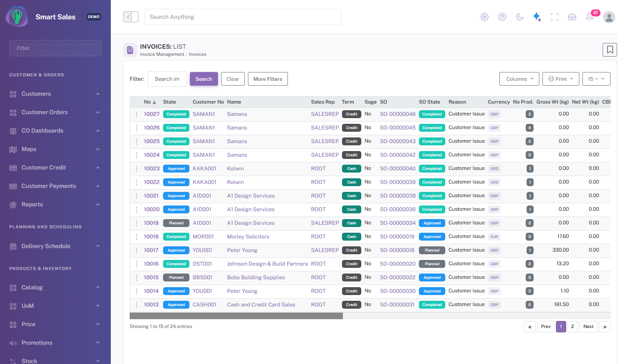Screen dimensions: 618x364
Task: Open row actions menu for invoice 10021
Action: point(136,196)
